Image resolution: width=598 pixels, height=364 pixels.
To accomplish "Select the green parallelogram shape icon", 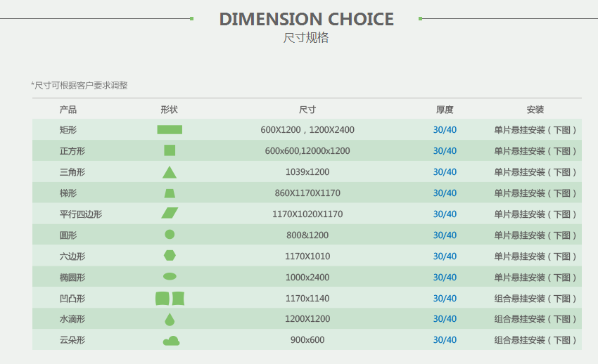I will coord(170,213).
